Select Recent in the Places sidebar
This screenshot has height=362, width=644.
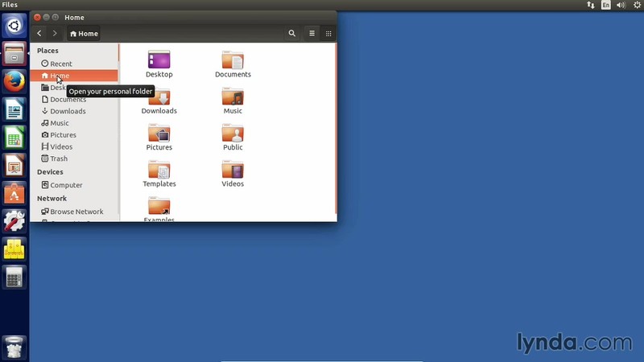pos(60,64)
